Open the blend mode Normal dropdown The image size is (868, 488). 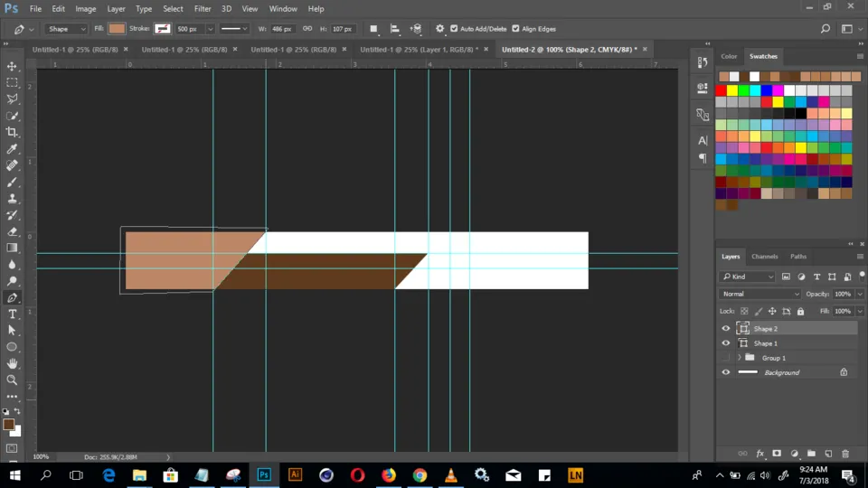pyautogui.click(x=760, y=294)
